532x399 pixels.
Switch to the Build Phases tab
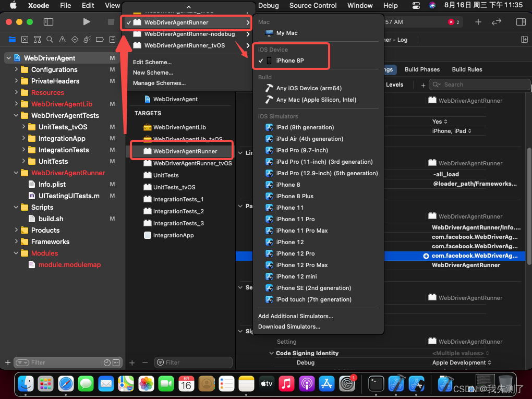[x=422, y=69]
